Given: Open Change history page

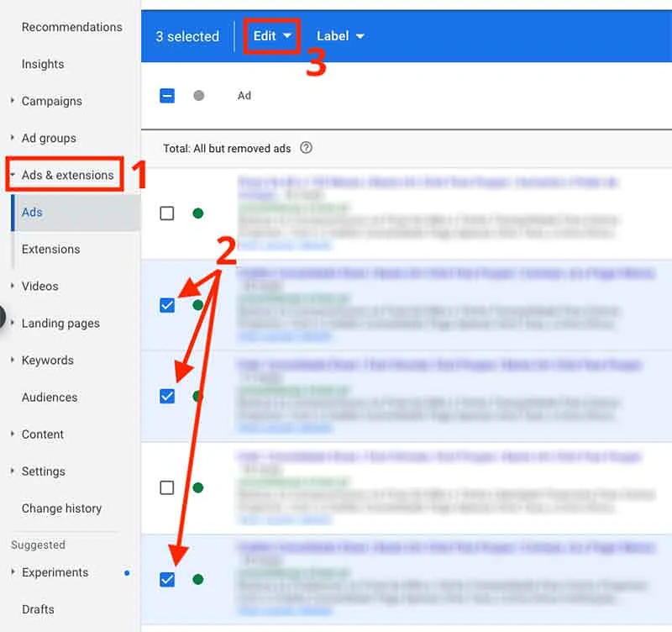Looking at the screenshot, I should pyautogui.click(x=61, y=508).
